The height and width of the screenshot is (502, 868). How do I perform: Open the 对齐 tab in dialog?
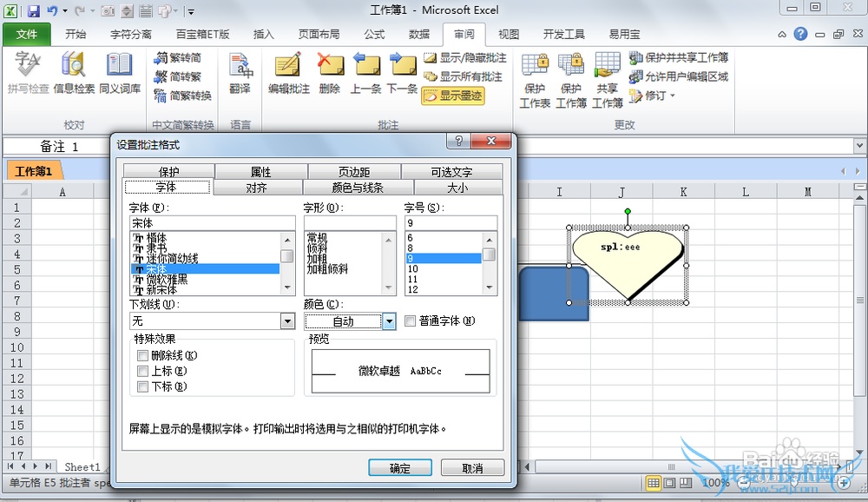(257, 188)
